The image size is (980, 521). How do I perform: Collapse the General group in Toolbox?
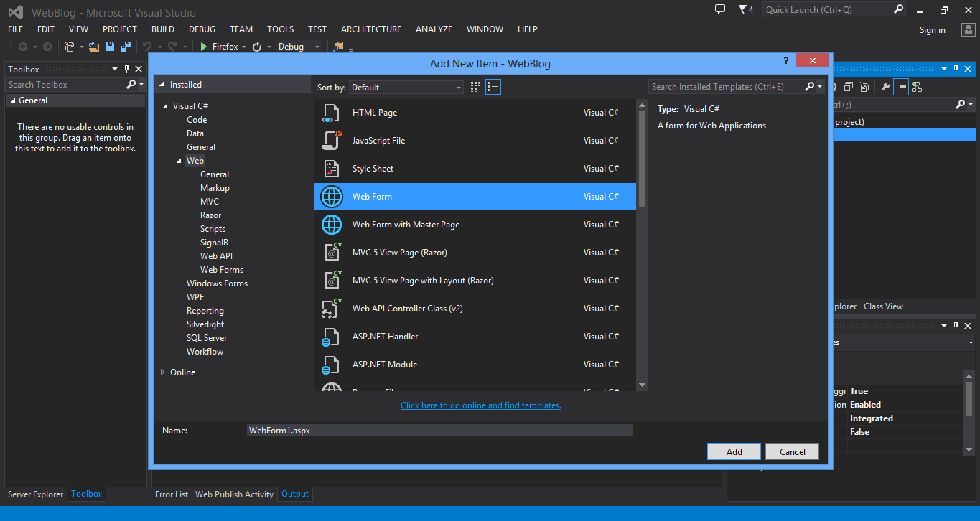13,100
